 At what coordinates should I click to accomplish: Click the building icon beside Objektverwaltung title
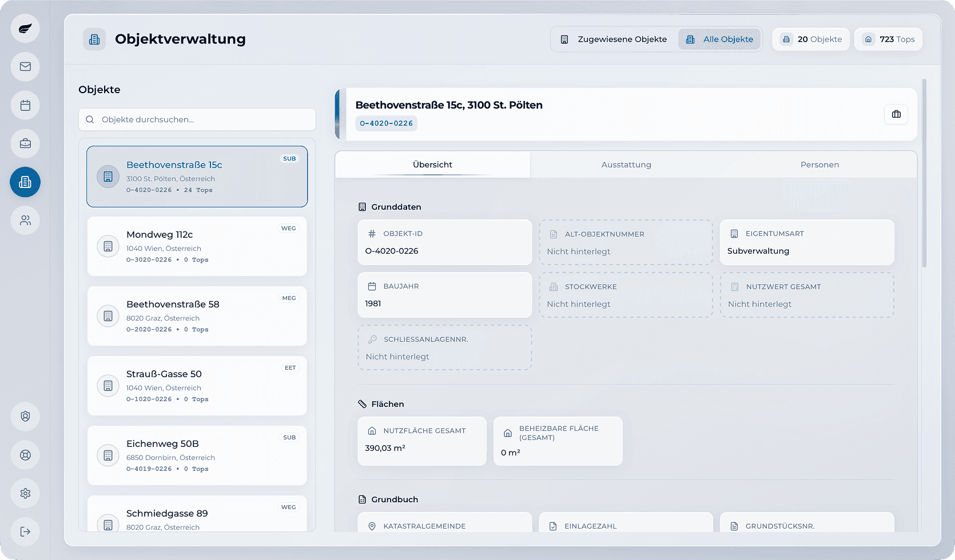pos(94,39)
